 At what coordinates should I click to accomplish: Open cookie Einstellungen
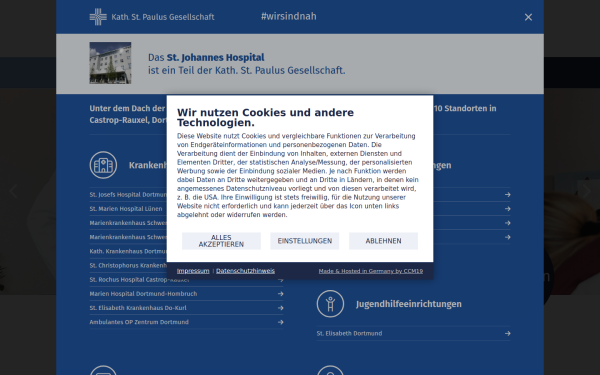click(305, 241)
